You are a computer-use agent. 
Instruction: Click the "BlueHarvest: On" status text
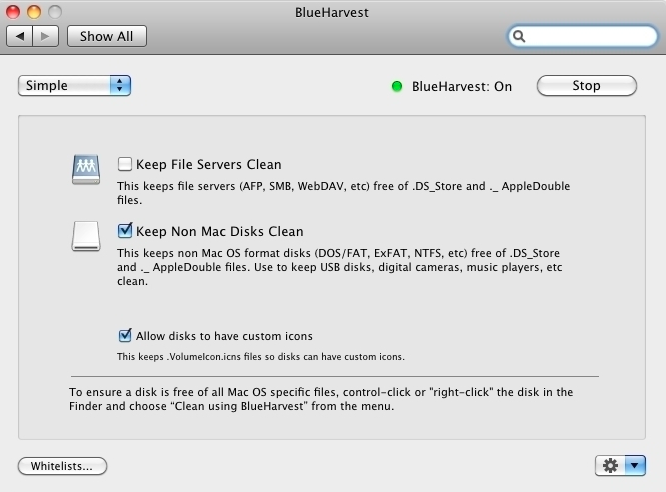tap(462, 87)
